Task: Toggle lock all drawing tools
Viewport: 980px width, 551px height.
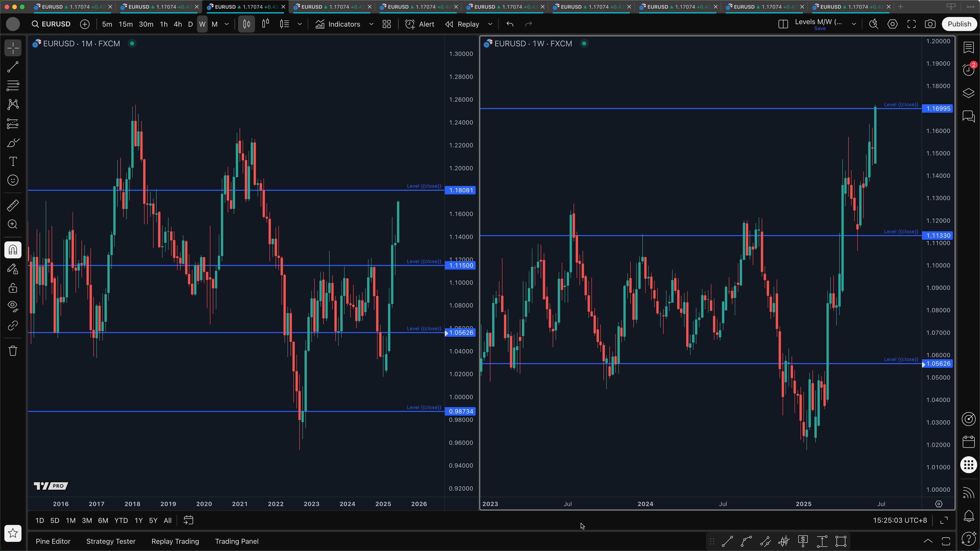Action: point(13,288)
